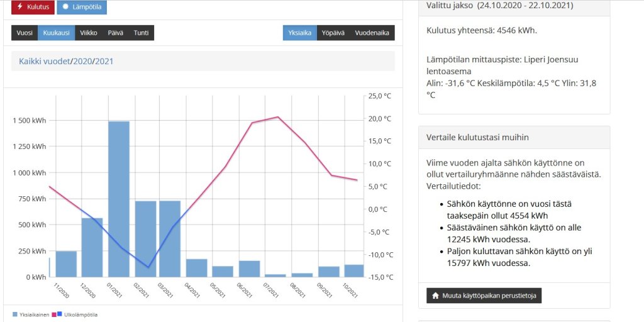This screenshot has width=644, height=322.
Task: Select the Vuodenaika tariff option
Action: click(372, 33)
